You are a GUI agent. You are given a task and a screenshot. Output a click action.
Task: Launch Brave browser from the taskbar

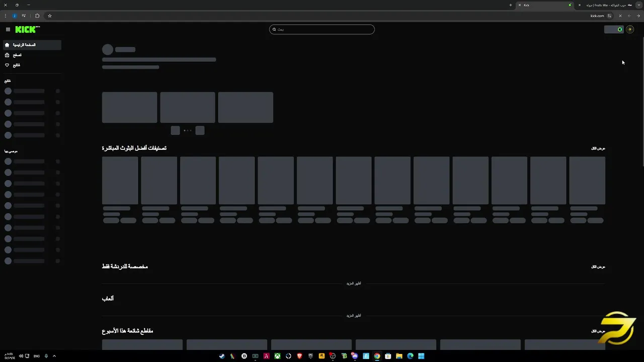[299, 356]
